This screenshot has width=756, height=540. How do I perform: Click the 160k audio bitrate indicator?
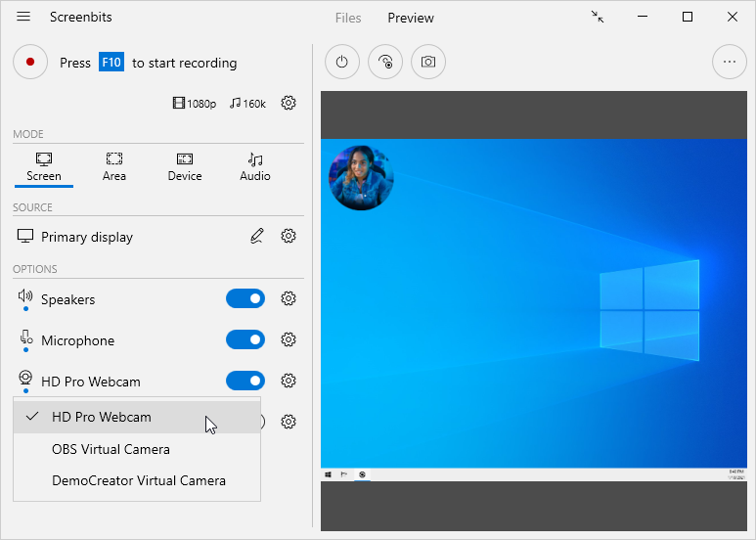[247, 103]
